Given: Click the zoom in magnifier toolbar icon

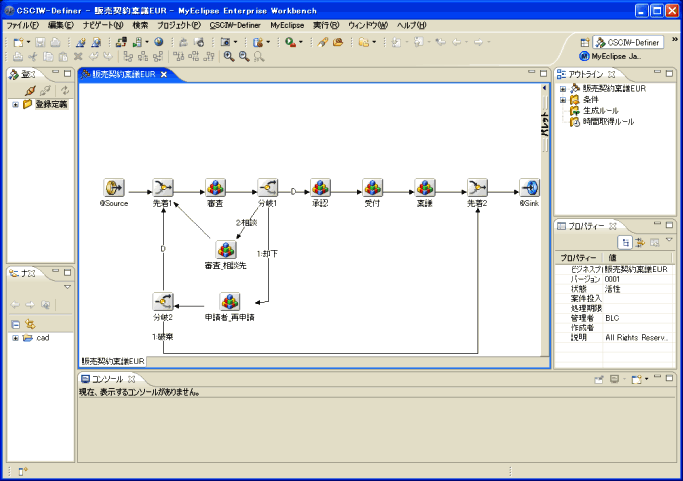Looking at the screenshot, I should 229,57.
